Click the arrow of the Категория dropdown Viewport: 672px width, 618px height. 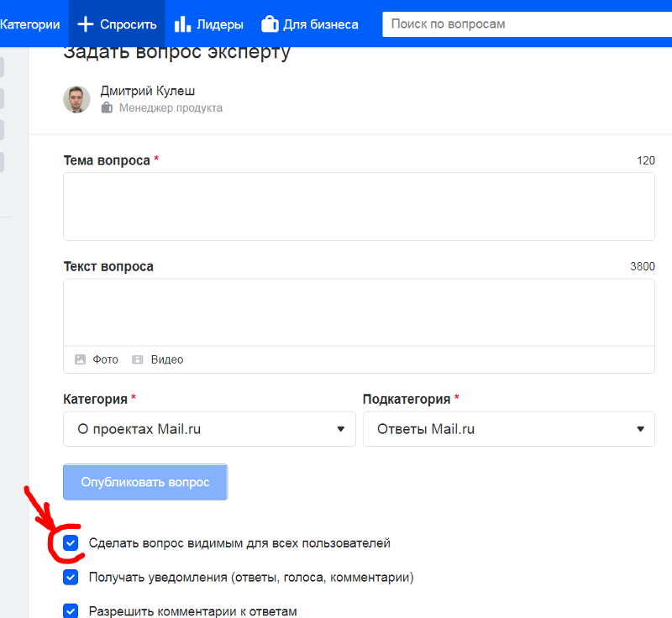point(341,429)
